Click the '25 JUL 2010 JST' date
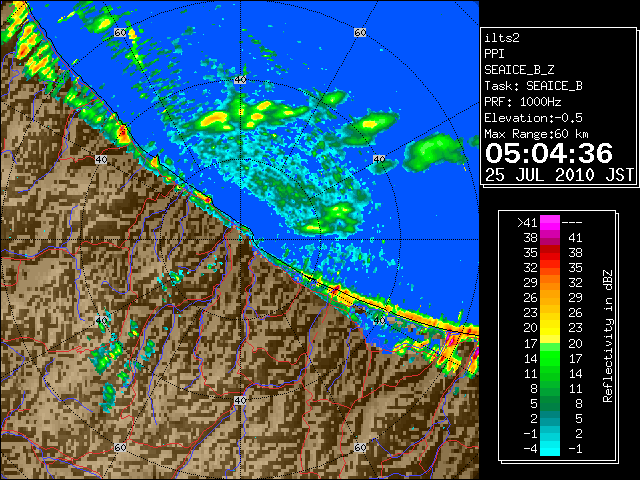Viewport: 640px width, 480px height. [559, 175]
